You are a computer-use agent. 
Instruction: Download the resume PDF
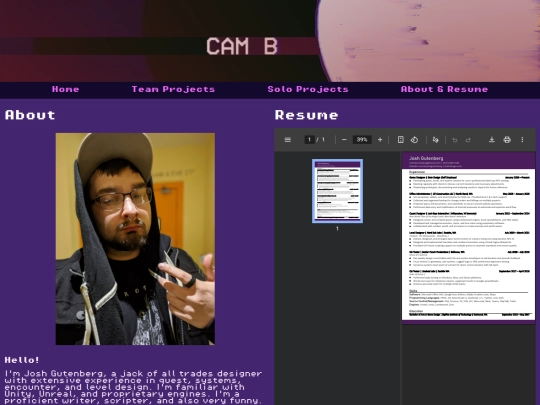coord(492,139)
